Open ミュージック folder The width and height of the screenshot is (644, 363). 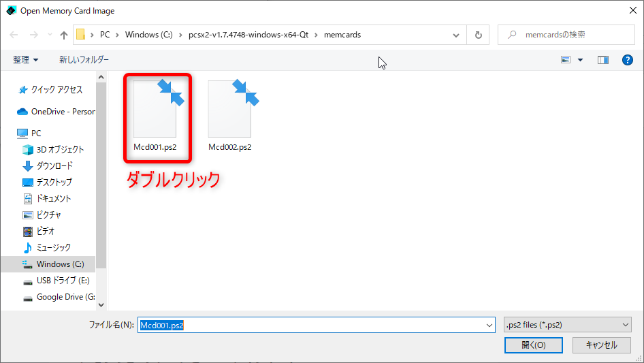[x=47, y=247]
